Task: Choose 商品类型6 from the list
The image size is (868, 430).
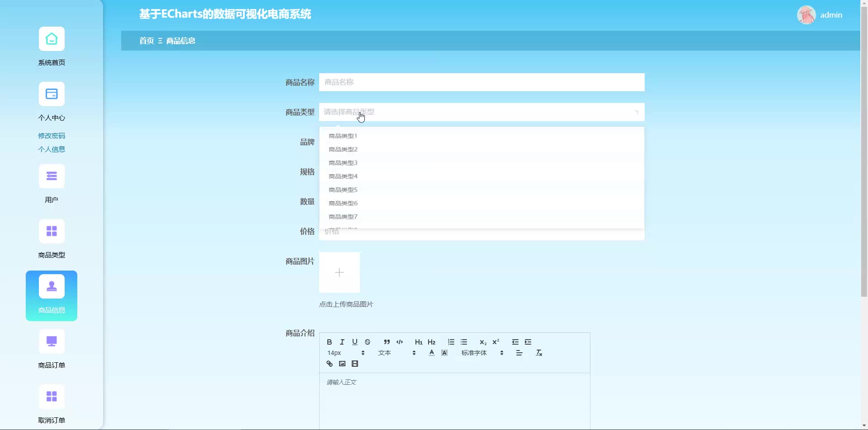Action: pyautogui.click(x=481, y=204)
